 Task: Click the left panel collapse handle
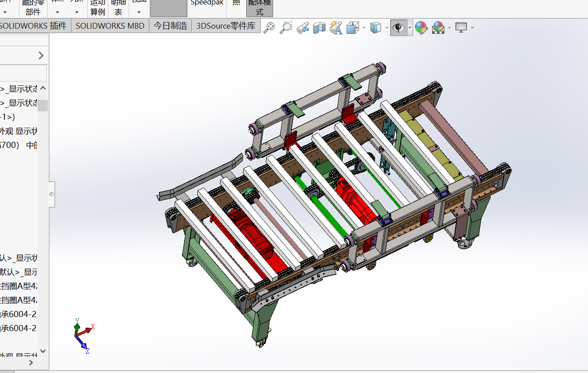tap(52, 194)
